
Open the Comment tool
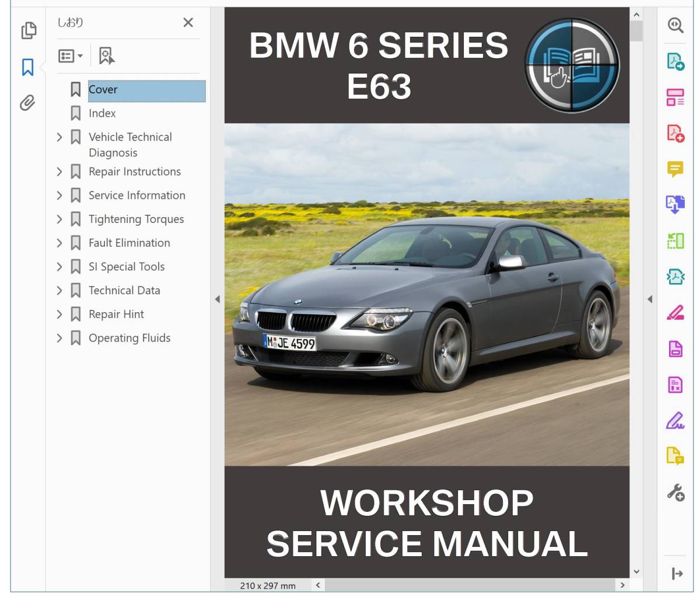click(675, 169)
